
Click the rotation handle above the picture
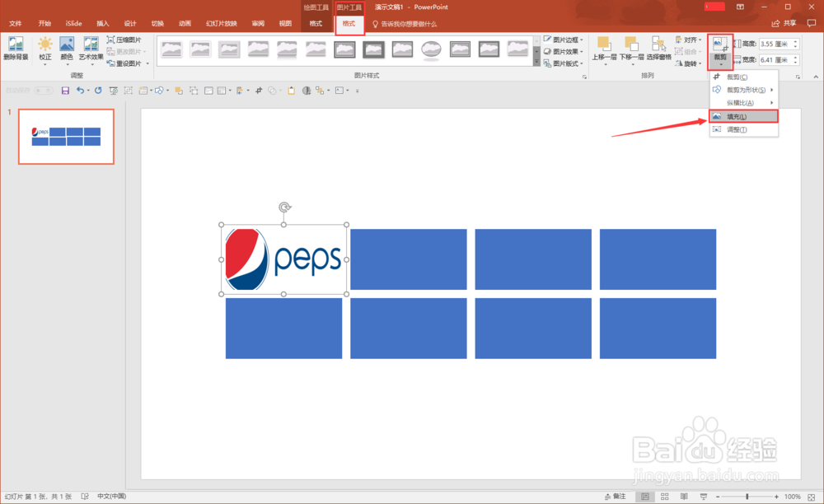(284, 207)
